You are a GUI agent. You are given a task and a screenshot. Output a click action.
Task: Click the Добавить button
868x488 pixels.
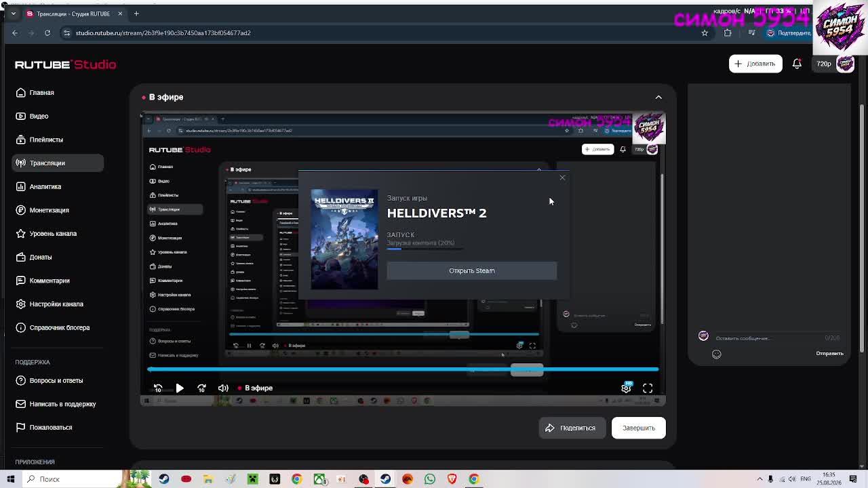click(x=755, y=64)
